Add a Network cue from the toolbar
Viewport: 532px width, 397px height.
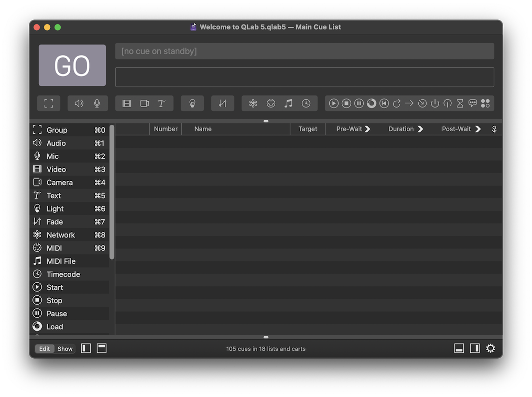coord(253,103)
